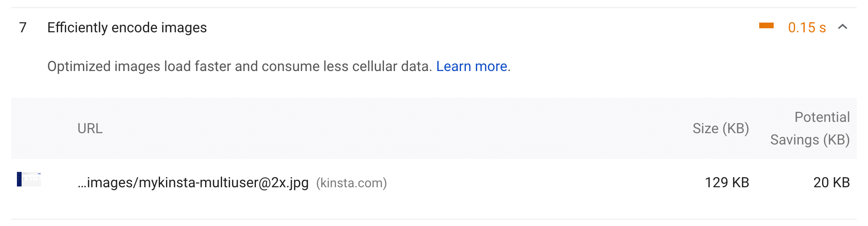
Task: Click the audit number 7
Action: (x=23, y=27)
